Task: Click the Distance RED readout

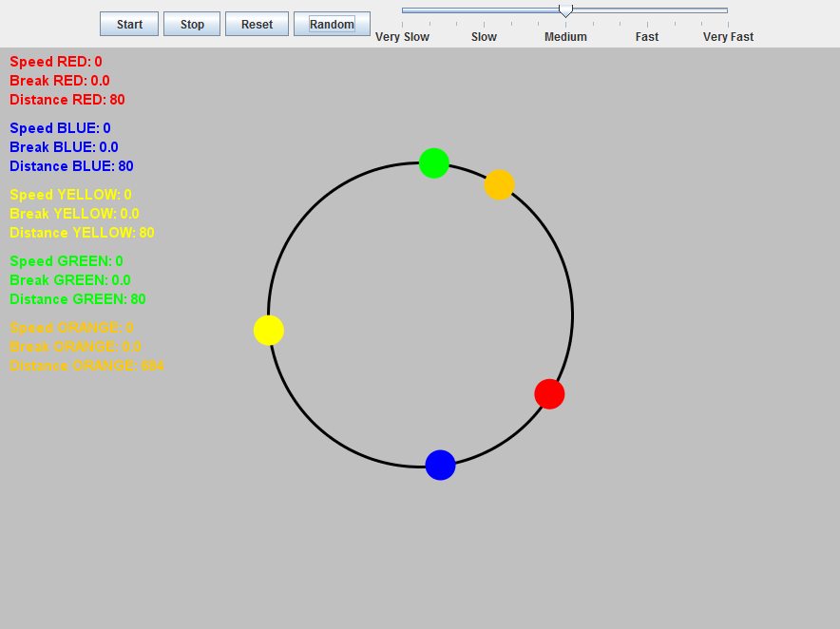Action: (x=67, y=100)
